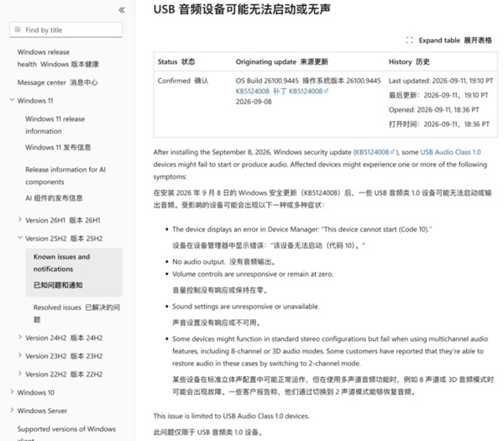
Task: Click Expand table button
Action: 449,40
